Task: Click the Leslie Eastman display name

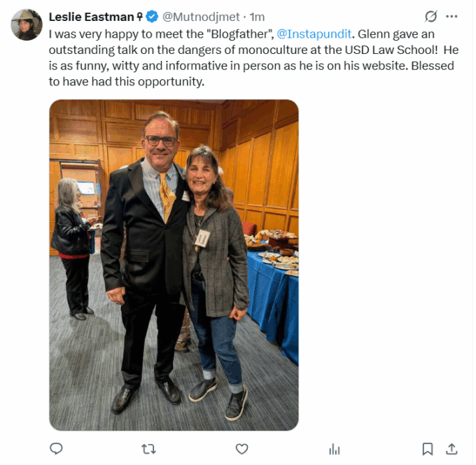Action: pos(92,17)
